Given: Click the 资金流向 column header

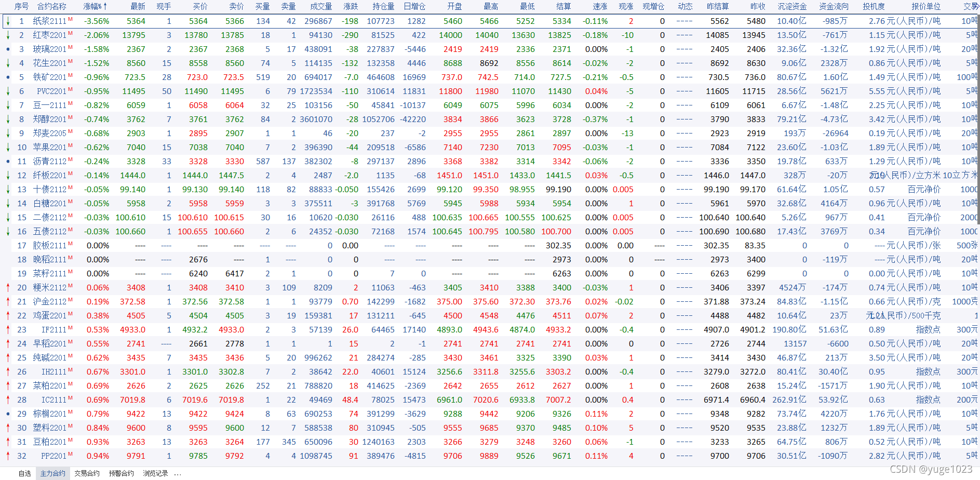Looking at the screenshot, I should (834, 6).
